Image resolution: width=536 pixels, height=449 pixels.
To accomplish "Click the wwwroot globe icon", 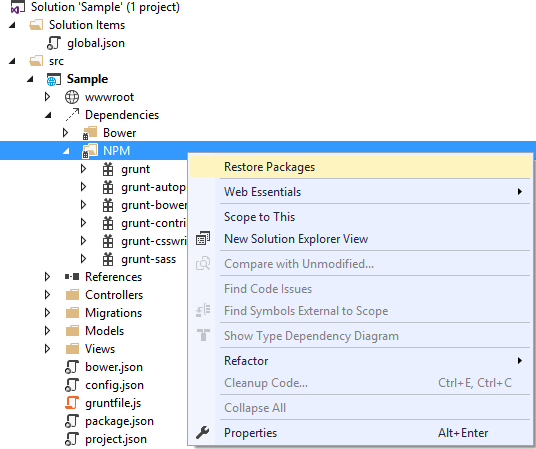I will pos(72,97).
